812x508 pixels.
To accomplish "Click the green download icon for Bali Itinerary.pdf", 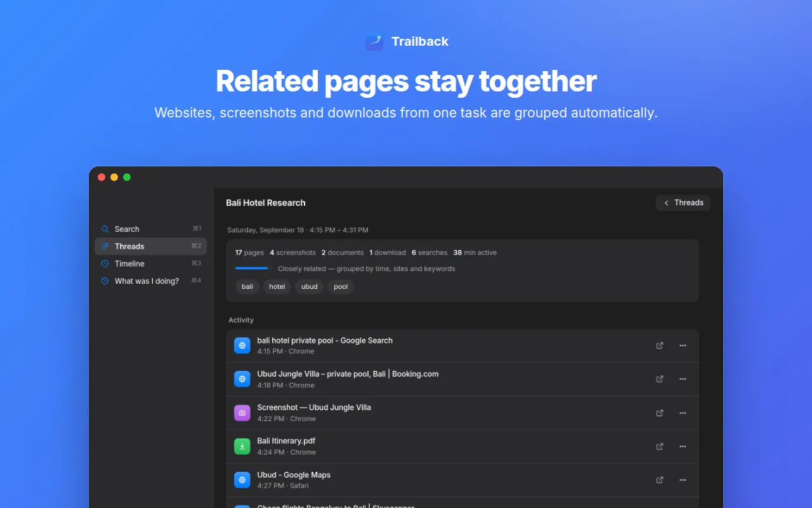I will 242,446.
